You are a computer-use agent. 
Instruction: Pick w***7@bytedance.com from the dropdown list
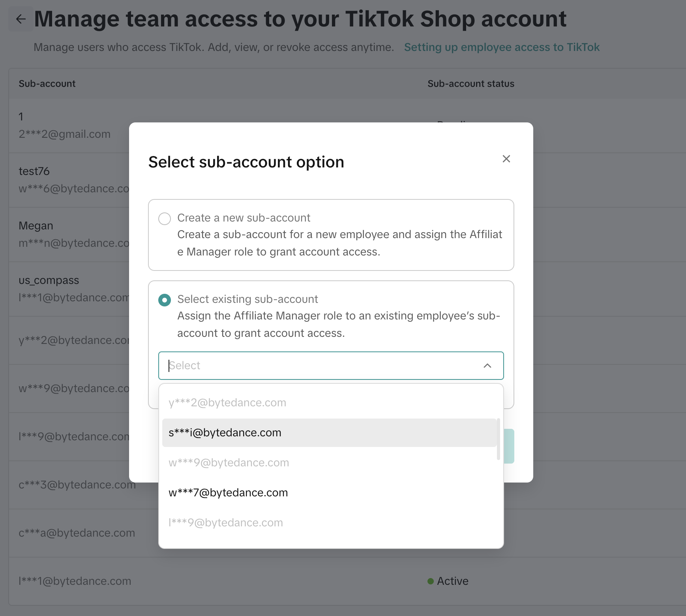[228, 493]
